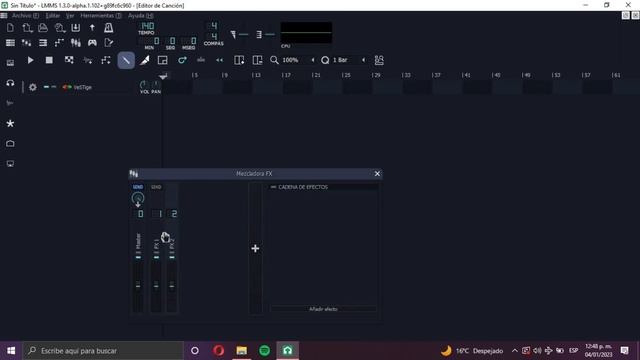Open the samples sidebar tab with headphones

click(x=10, y=83)
